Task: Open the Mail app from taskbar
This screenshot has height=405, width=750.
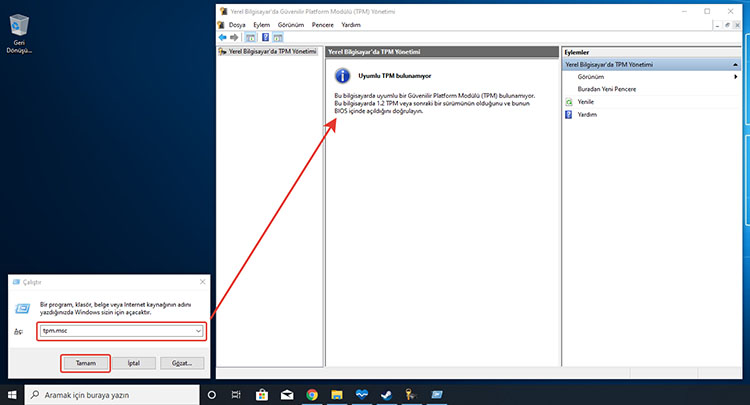Action: coord(287,395)
